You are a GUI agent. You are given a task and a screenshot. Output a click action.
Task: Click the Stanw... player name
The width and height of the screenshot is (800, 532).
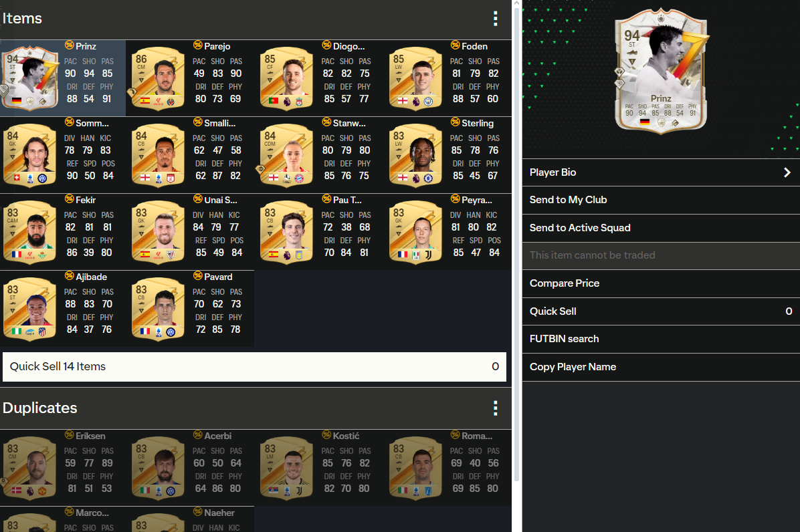coord(349,124)
